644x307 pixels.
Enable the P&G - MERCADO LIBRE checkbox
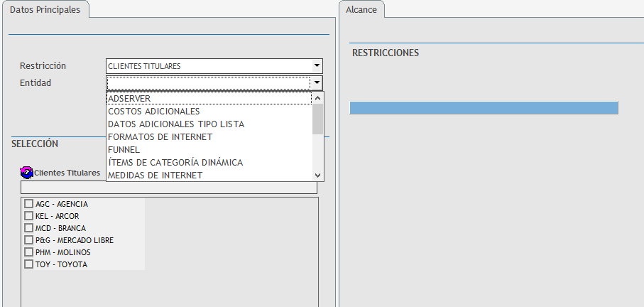click(29, 240)
